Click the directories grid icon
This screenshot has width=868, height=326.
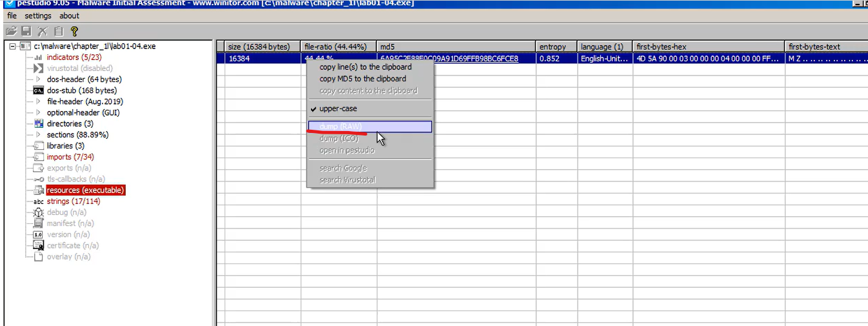pyautogui.click(x=38, y=123)
